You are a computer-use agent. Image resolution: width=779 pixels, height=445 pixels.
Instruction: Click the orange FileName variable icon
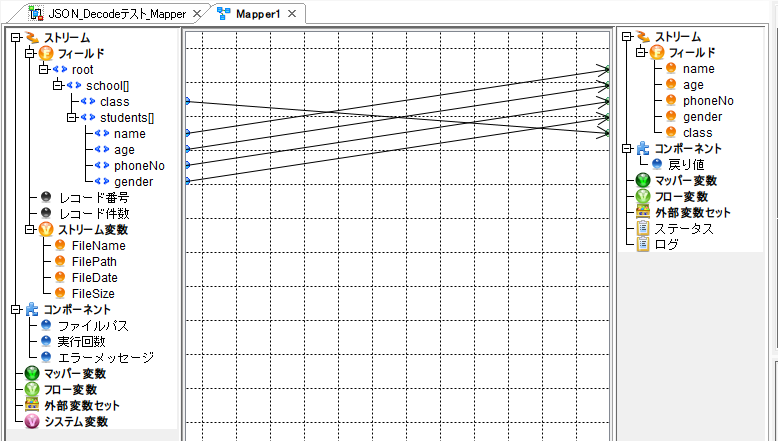(60, 246)
